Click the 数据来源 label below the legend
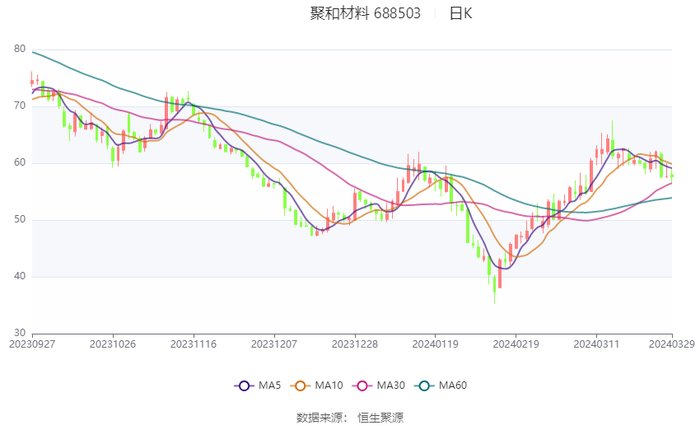Viewport: 700px width, 426px height. (318, 416)
